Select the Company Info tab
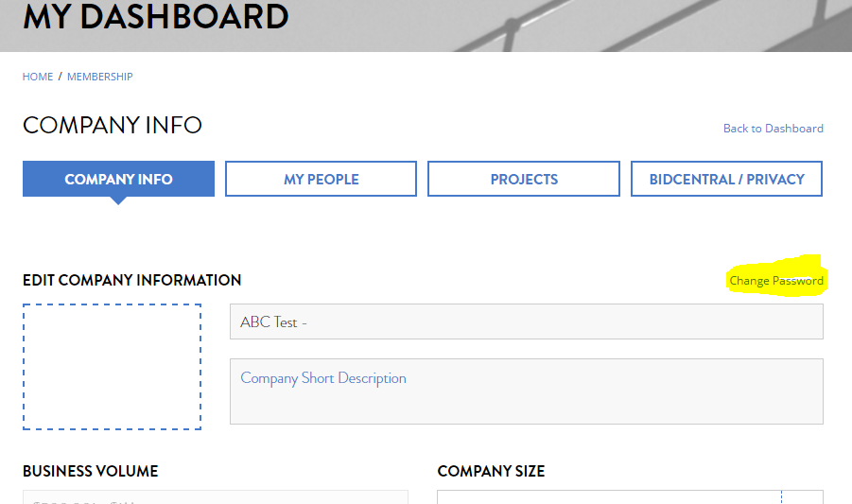The image size is (852, 504). click(x=118, y=179)
